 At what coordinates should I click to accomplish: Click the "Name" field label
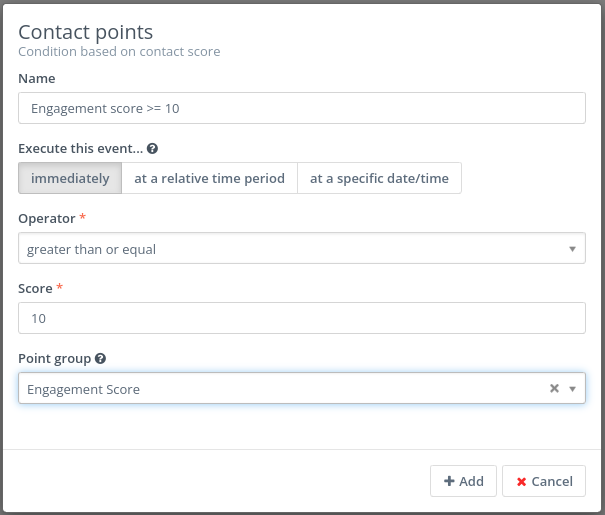37,78
